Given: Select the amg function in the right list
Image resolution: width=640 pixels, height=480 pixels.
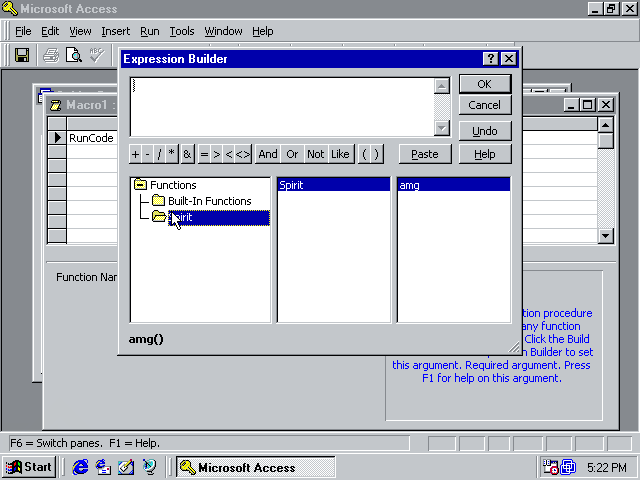Looking at the screenshot, I should click(x=453, y=185).
